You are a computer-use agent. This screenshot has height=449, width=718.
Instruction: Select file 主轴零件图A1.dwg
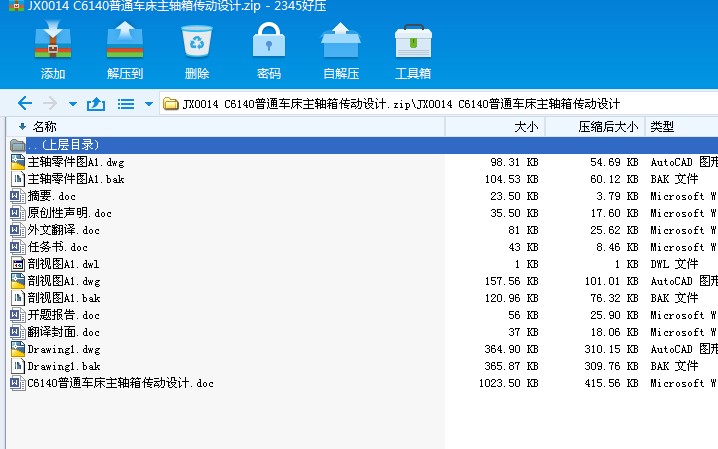[76, 162]
